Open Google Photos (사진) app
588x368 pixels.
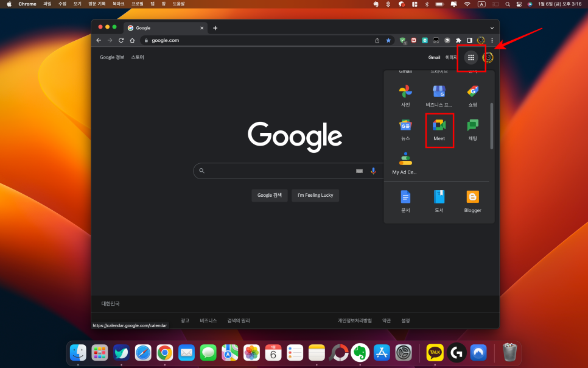pos(405,96)
